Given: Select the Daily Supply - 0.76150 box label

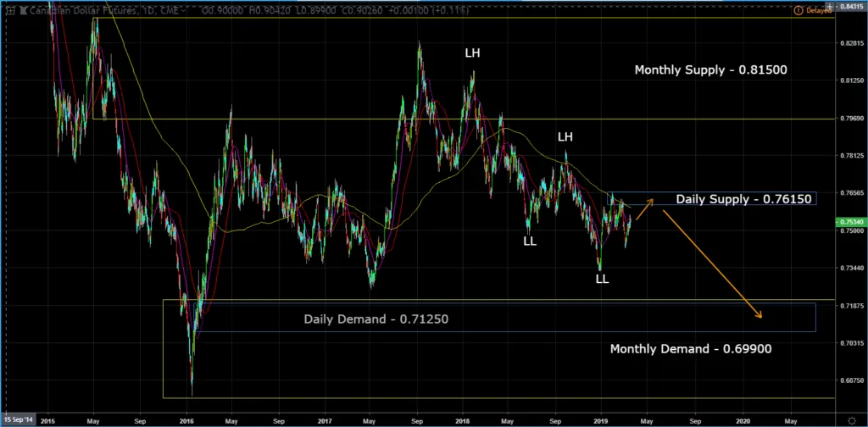Looking at the screenshot, I should click(x=744, y=199).
